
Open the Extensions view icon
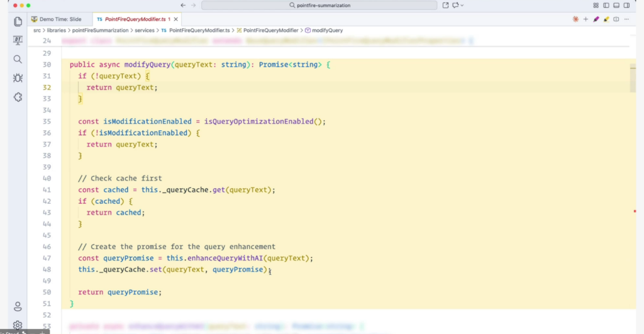point(18,97)
